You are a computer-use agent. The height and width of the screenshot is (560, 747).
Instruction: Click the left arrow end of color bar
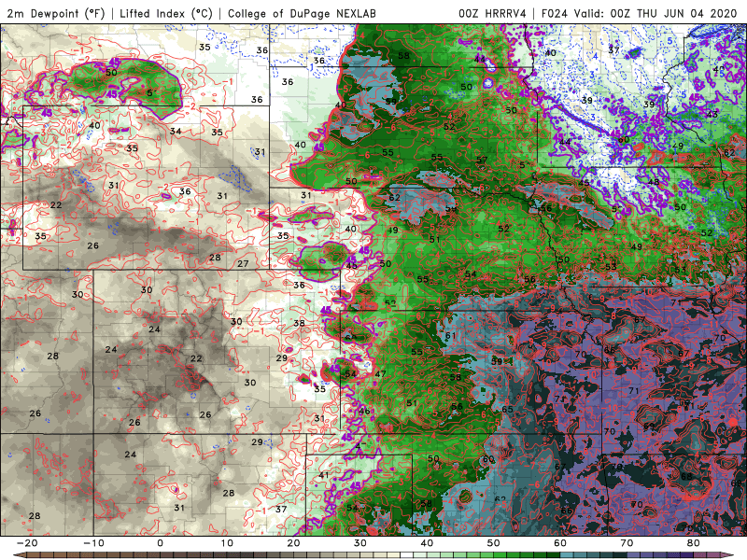click(19, 554)
